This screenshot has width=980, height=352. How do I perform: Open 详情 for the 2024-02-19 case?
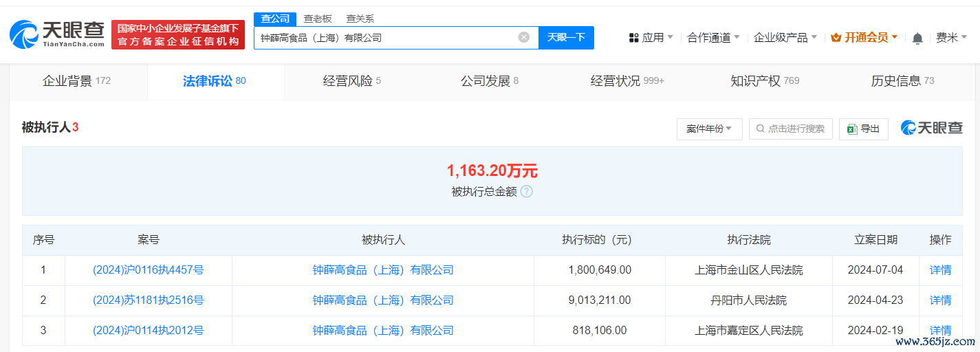click(x=941, y=331)
